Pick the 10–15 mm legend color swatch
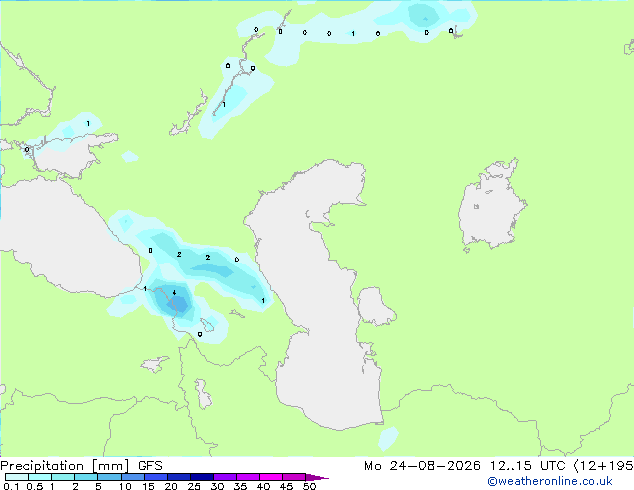The width and height of the screenshot is (634, 490). (x=133, y=477)
